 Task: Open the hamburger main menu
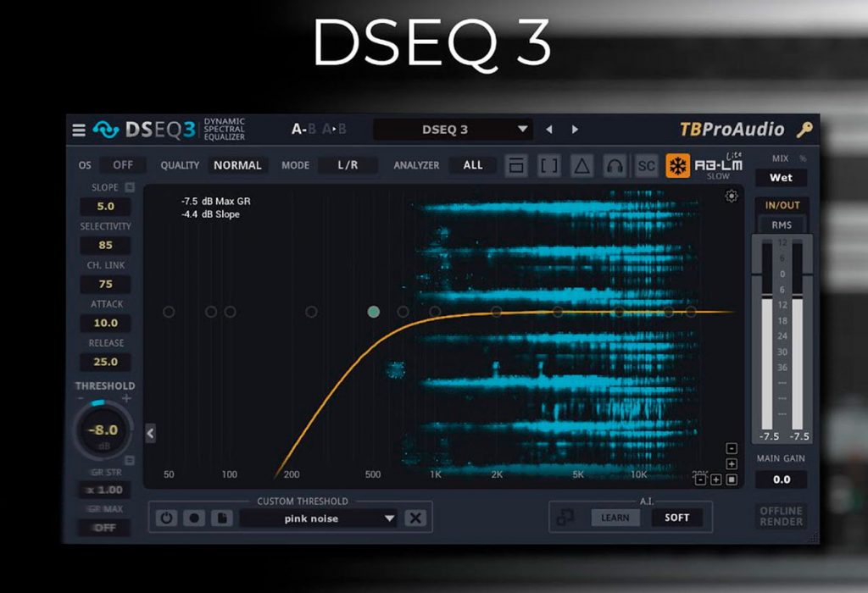[79, 130]
